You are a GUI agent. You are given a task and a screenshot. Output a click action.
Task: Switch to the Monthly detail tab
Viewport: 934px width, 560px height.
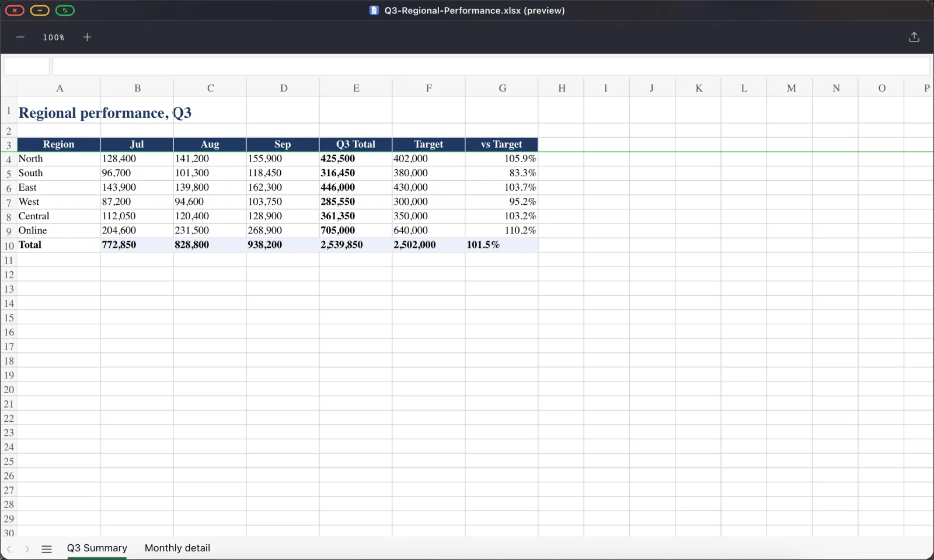(x=177, y=548)
